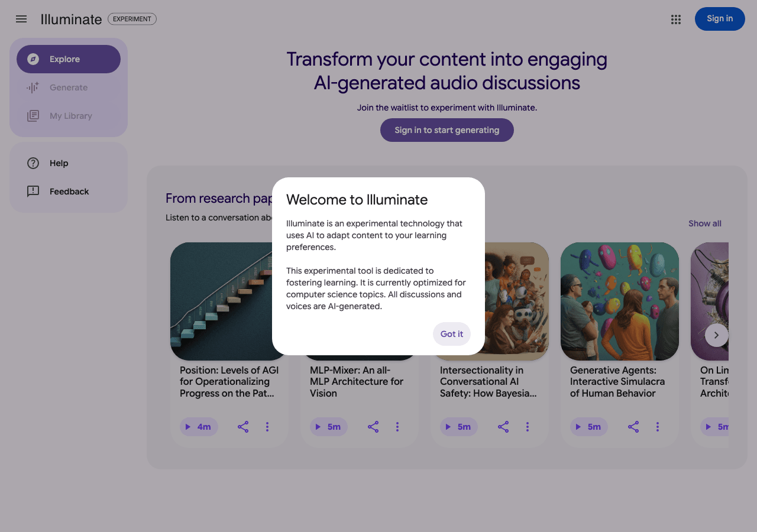Open more options for MLP-Mixer card
This screenshot has height=532, width=757.
coord(397,427)
